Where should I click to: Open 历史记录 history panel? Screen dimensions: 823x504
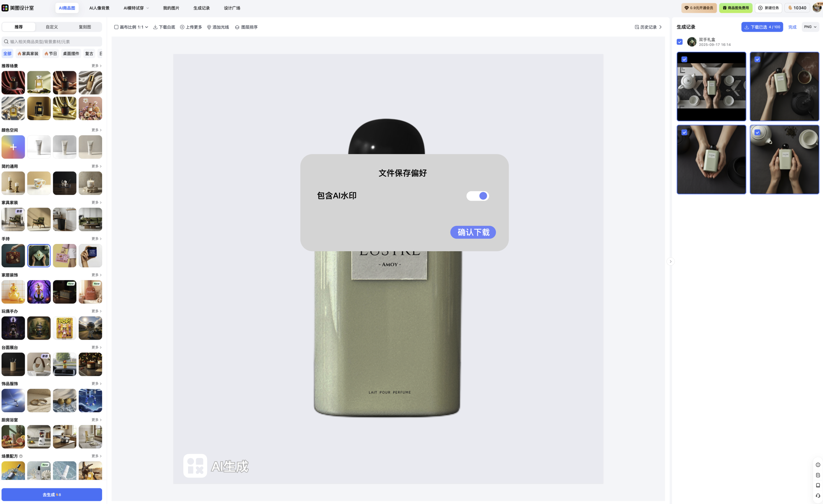(648, 27)
